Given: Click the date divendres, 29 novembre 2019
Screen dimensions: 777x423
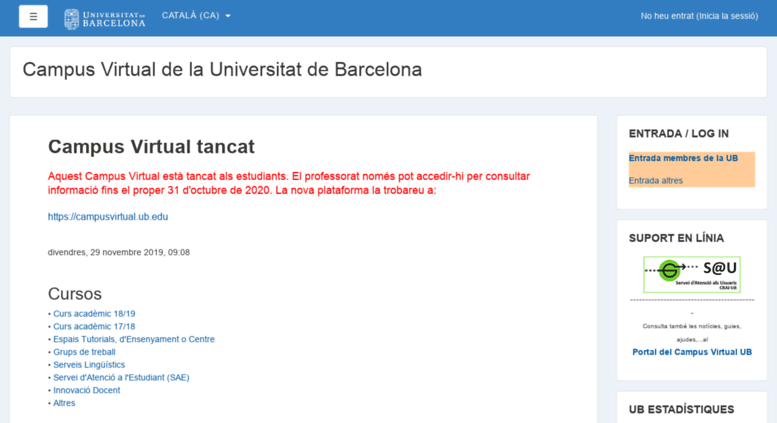Looking at the screenshot, I should [118, 252].
